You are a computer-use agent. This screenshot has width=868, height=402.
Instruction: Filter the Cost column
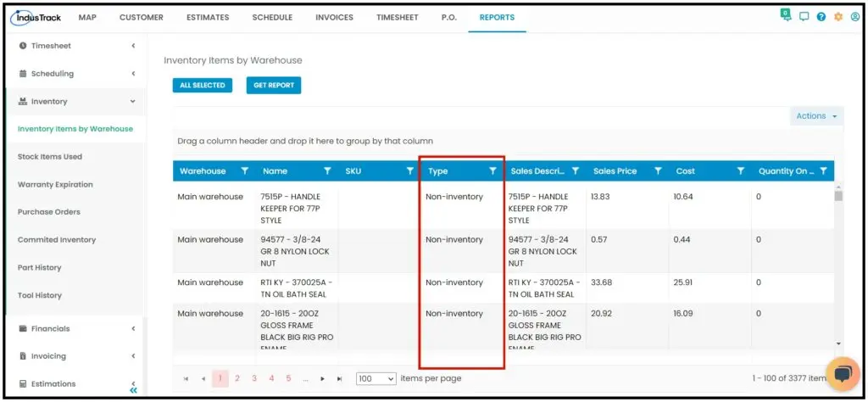pos(741,171)
